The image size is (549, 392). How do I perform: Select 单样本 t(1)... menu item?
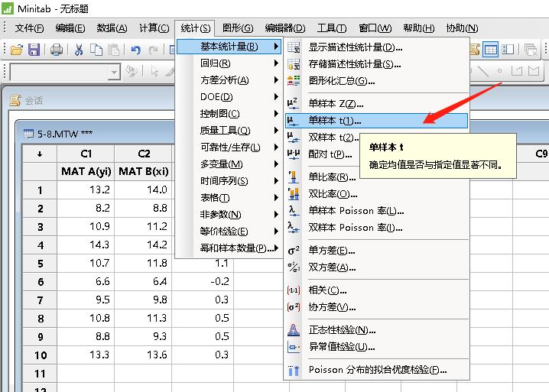(x=376, y=121)
